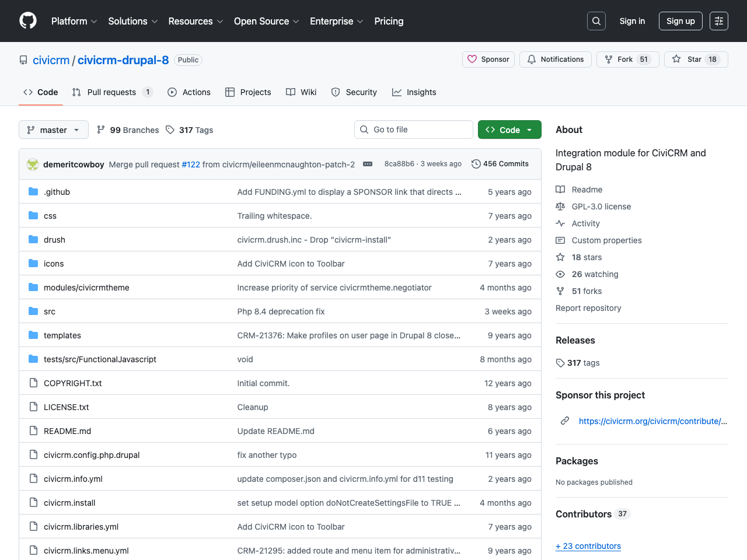The width and height of the screenshot is (747, 560).
Task: Expand the green Code dropdown
Action: coord(509,129)
